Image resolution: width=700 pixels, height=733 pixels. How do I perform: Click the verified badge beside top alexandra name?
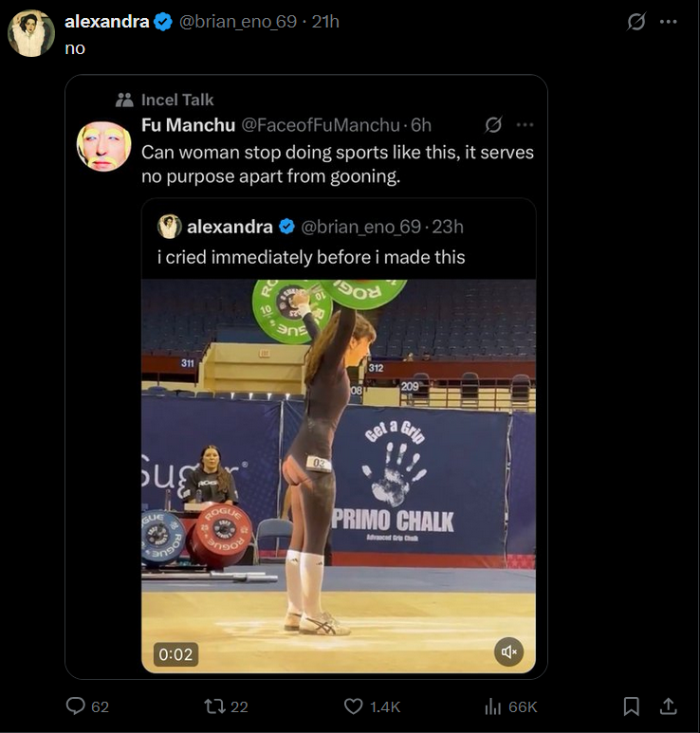point(163,21)
